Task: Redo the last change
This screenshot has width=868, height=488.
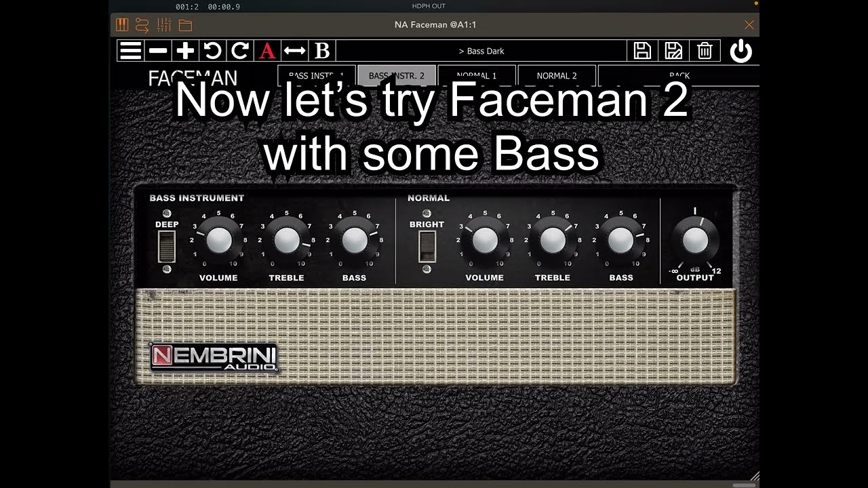Action: click(239, 51)
